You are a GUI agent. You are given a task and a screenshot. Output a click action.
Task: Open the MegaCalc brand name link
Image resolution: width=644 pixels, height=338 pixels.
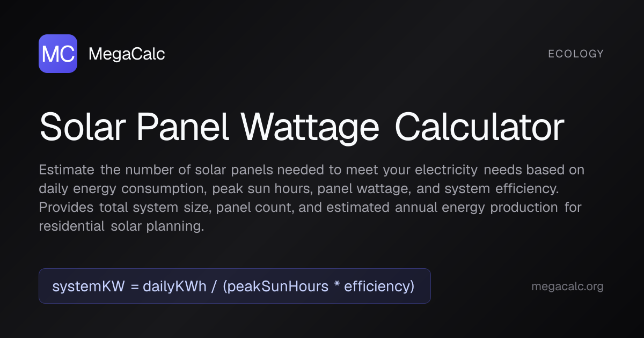[x=127, y=54]
